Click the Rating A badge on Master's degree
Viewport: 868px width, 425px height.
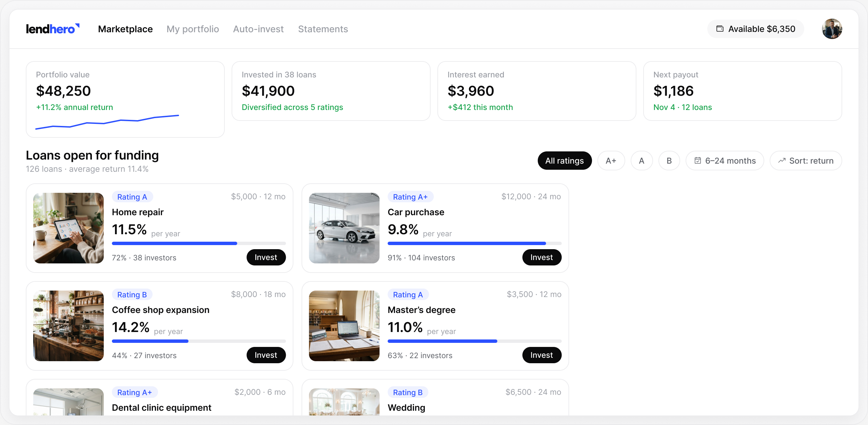point(408,295)
